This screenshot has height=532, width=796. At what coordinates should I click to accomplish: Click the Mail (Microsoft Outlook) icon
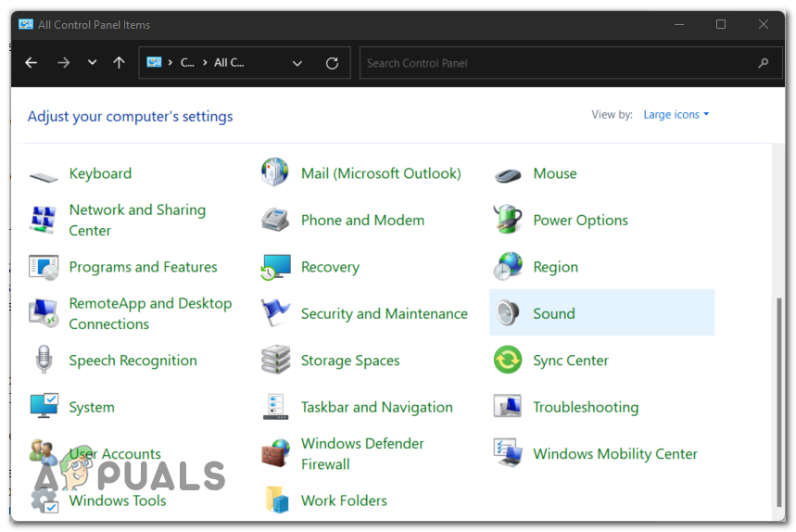point(275,172)
